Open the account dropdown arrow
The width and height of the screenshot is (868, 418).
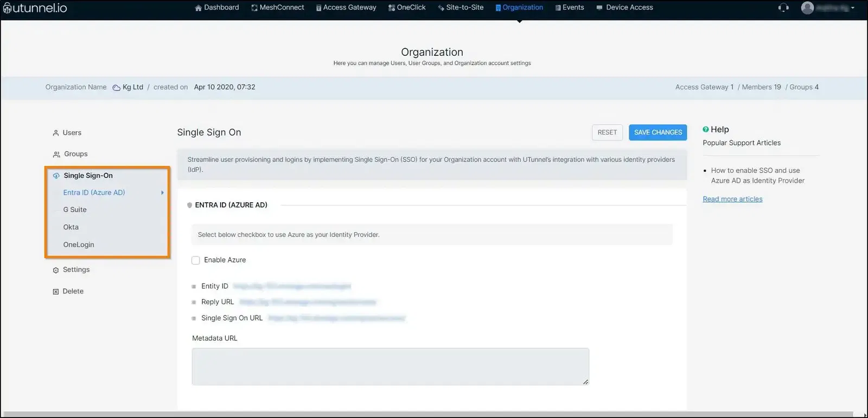pyautogui.click(x=853, y=8)
